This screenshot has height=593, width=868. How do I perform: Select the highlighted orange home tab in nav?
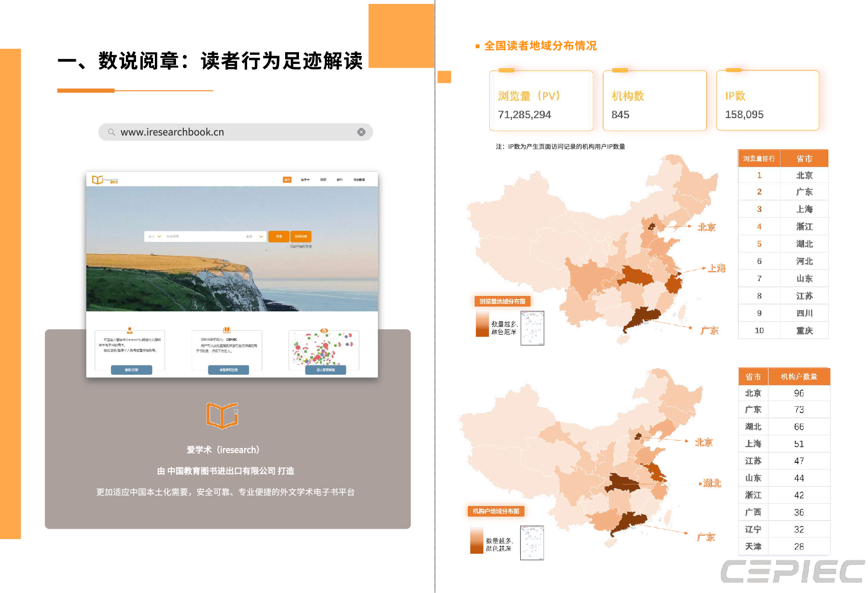(287, 180)
